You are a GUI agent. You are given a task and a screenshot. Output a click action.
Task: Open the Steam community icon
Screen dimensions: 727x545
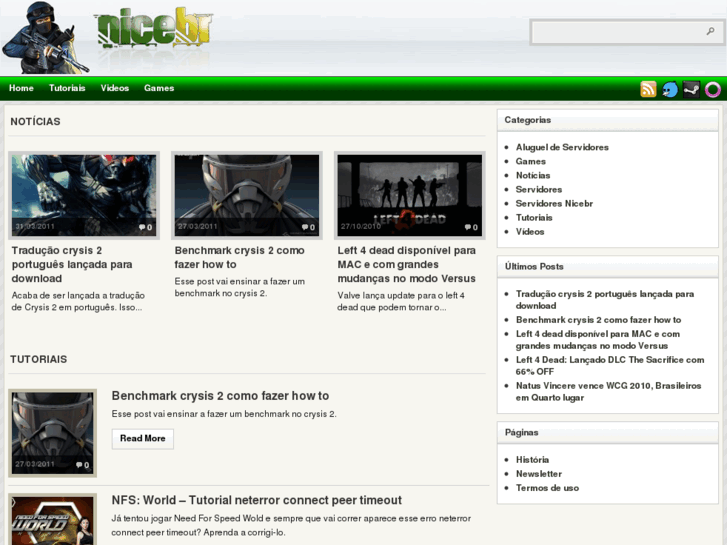pos(691,89)
